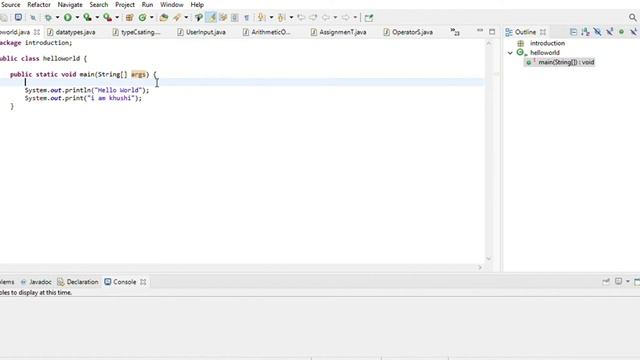
Task: Open the New Java Class dropdown arrow
Action: (x=151, y=18)
